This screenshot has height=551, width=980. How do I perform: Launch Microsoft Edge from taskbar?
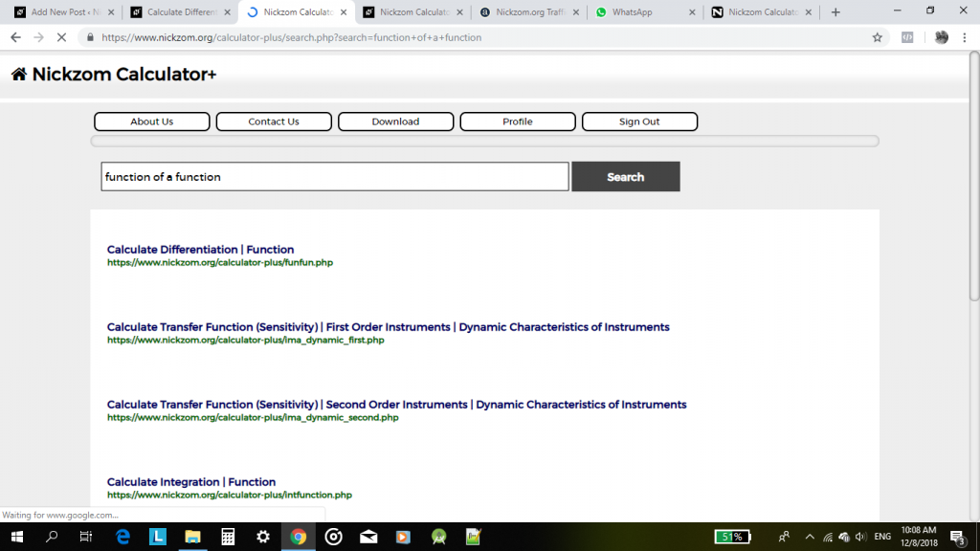pos(122,537)
